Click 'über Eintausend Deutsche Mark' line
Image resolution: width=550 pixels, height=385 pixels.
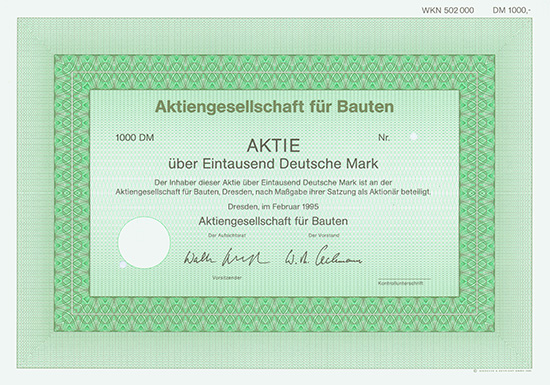(273, 164)
